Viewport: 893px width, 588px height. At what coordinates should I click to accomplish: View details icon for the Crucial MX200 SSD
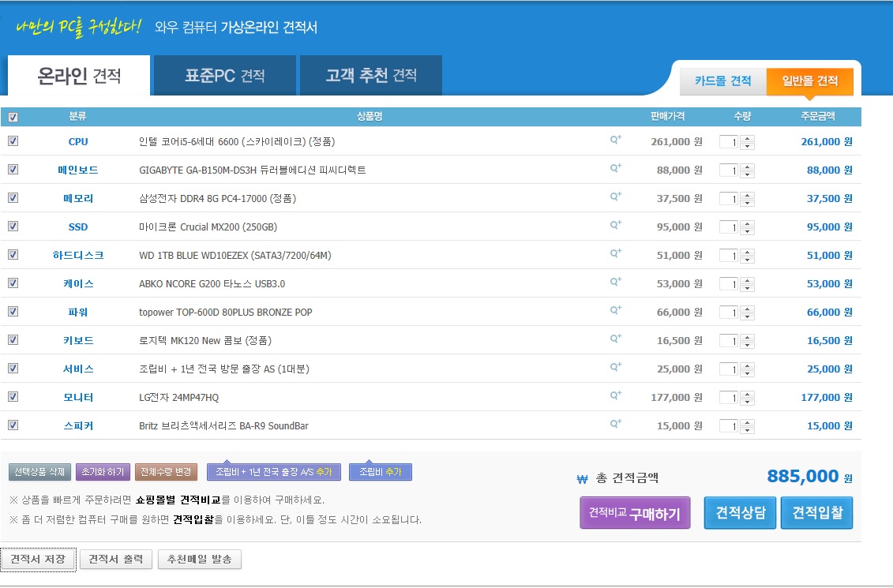pos(616,226)
